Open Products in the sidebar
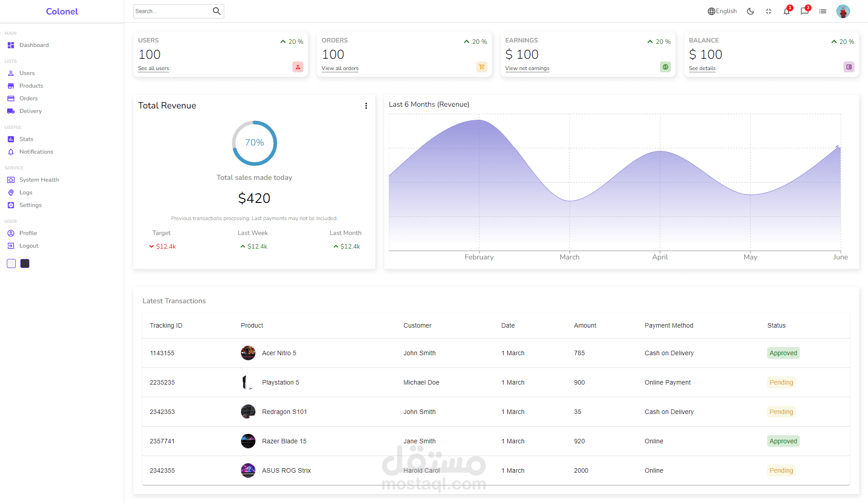 [x=31, y=86]
